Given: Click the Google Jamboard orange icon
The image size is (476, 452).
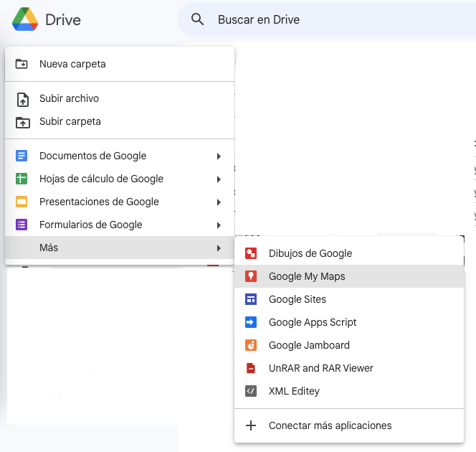Looking at the screenshot, I should pyautogui.click(x=251, y=345).
